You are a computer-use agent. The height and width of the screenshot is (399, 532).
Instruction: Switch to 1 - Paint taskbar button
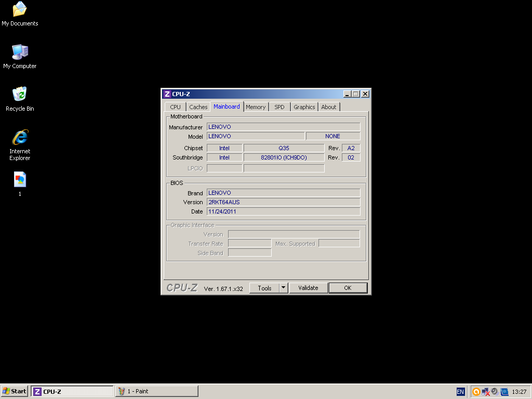pyautogui.click(x=157, y=391)
